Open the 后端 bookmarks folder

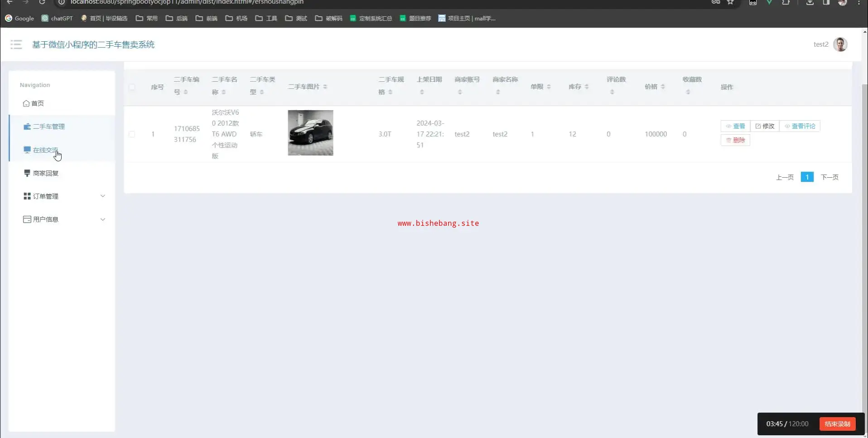coord(177,18)
